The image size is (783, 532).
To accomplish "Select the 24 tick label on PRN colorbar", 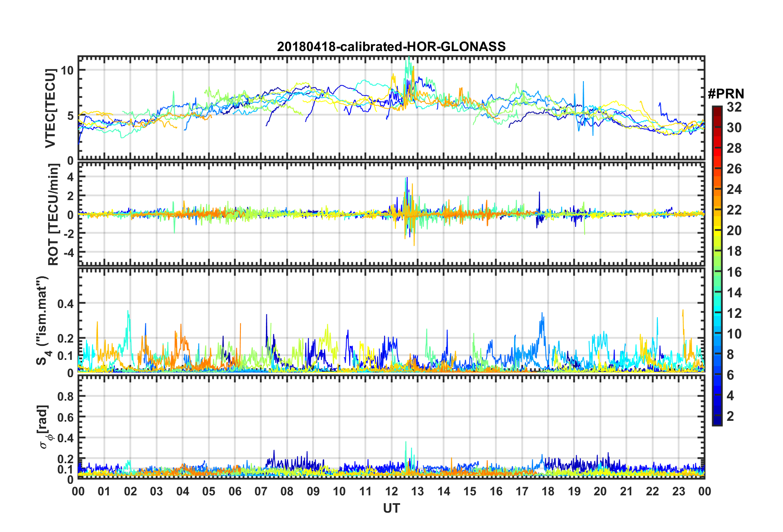I will point(734,190).
